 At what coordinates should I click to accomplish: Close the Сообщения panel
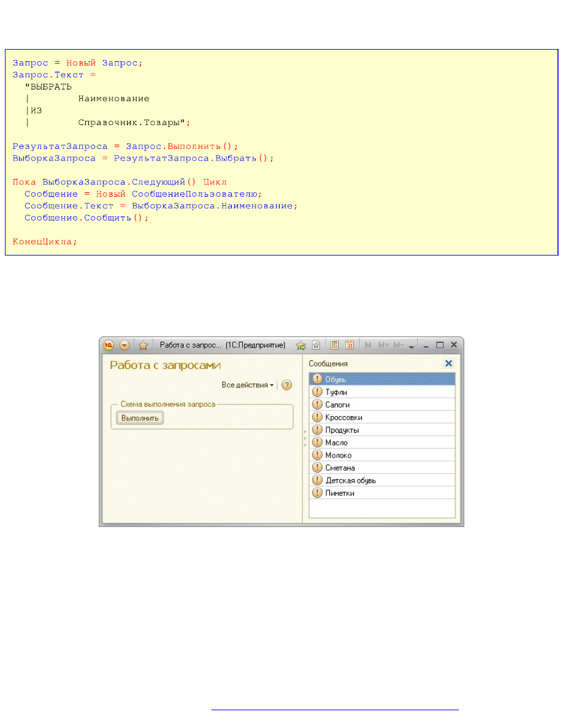click(448, 363)
